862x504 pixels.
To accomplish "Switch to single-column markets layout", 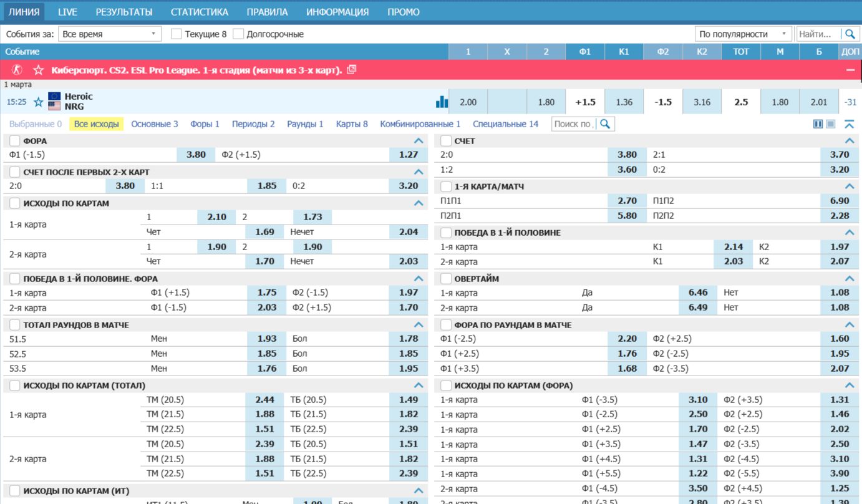I will pyautogui.click(x=831, y=124).
